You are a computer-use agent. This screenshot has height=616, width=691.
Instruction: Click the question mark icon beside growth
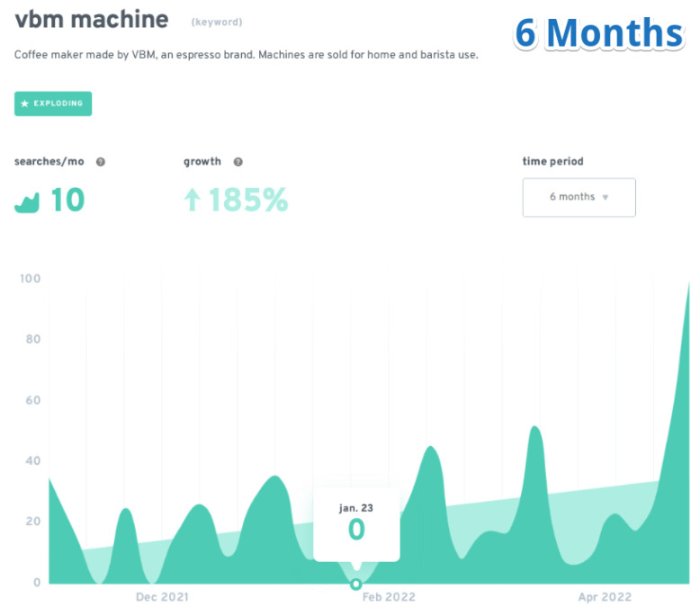tap(238, 162)
